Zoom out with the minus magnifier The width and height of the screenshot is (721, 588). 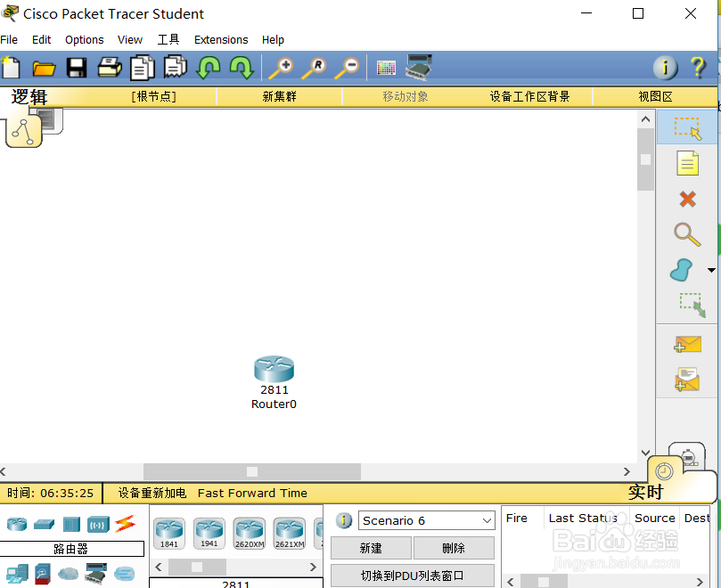pyautogui.click(x=347, y=68)
